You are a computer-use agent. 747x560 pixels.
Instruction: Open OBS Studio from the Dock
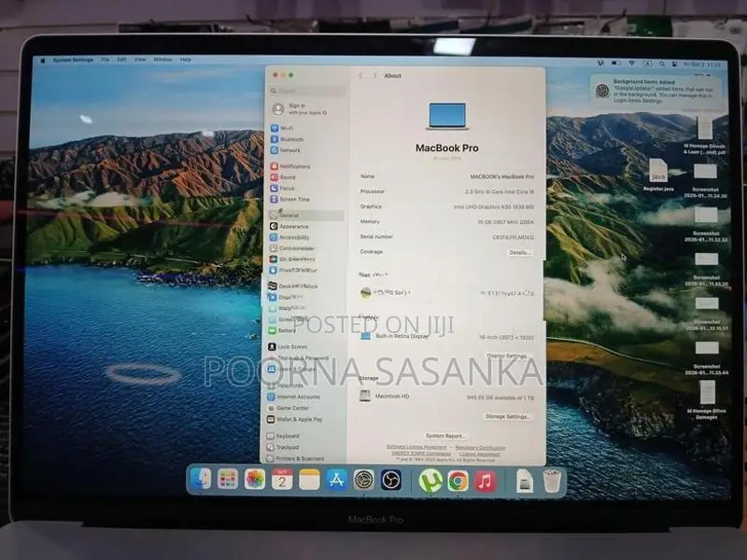tap(391, 480)
